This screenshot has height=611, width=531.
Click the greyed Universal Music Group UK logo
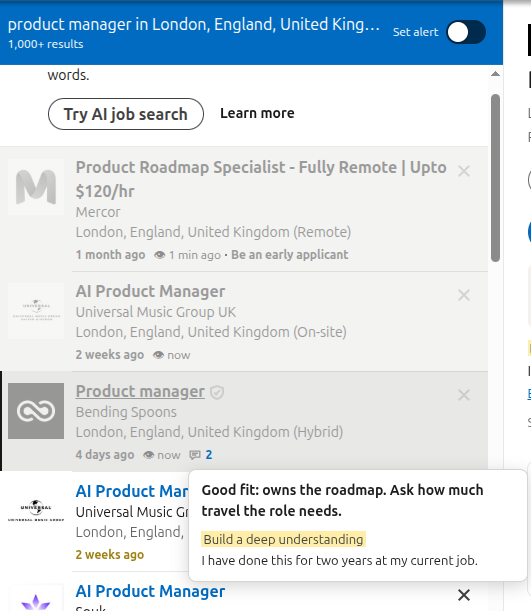tap(36, 311)
